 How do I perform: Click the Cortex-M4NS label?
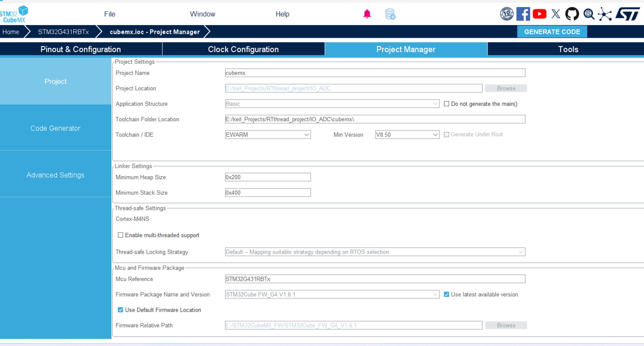[x=133, y=219]
